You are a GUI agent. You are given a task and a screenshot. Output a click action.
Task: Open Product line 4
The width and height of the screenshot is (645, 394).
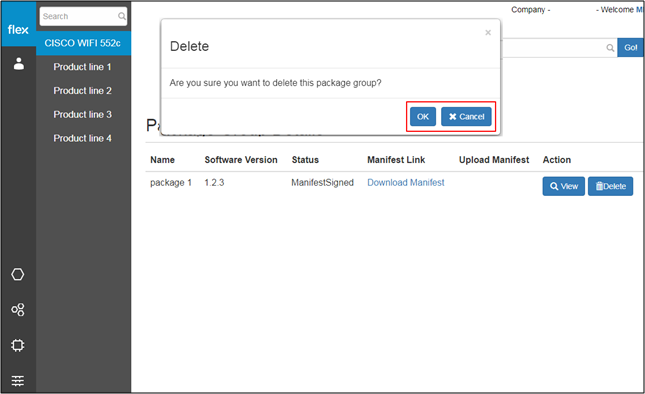(x=82, y=139)
